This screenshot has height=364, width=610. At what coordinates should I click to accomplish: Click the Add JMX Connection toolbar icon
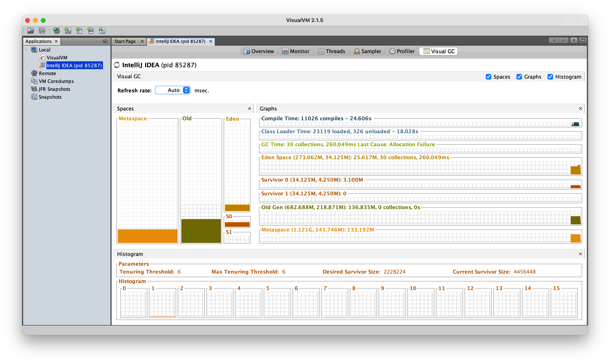[68, 30]
